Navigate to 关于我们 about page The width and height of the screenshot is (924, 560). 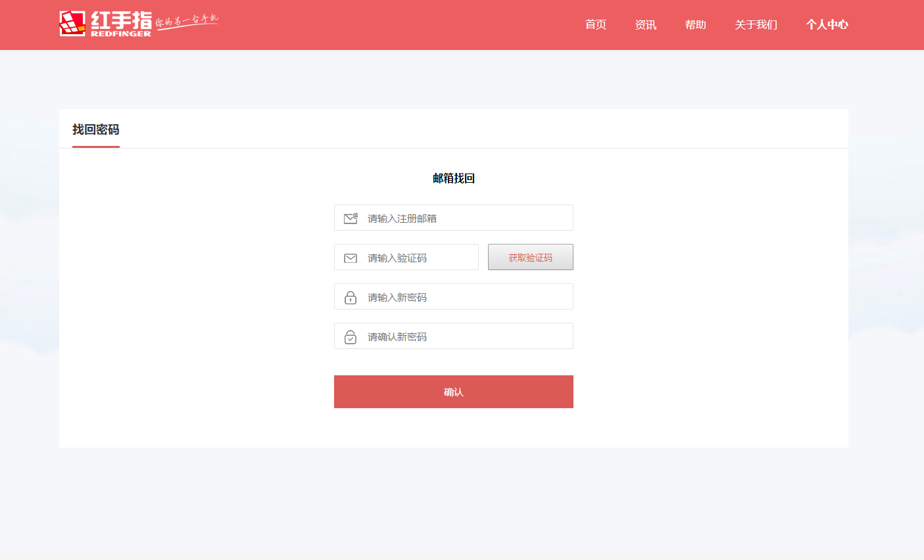coord(756,25)
